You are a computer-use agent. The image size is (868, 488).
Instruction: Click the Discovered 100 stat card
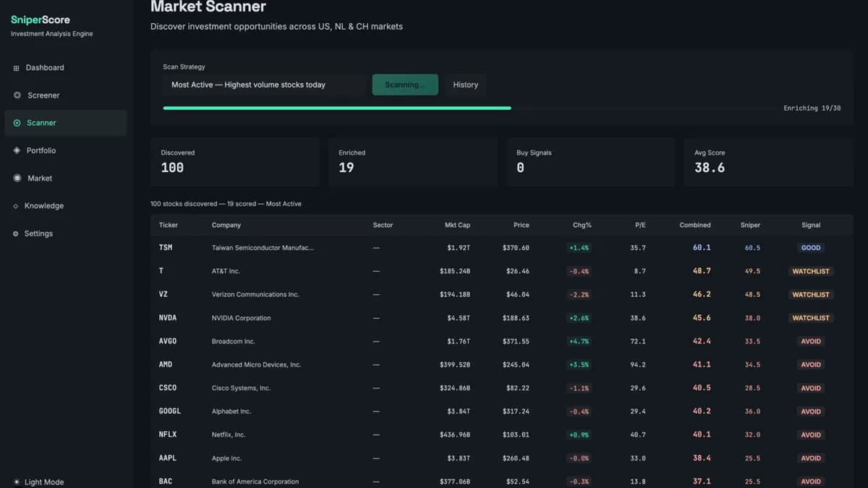coord(235,162)
